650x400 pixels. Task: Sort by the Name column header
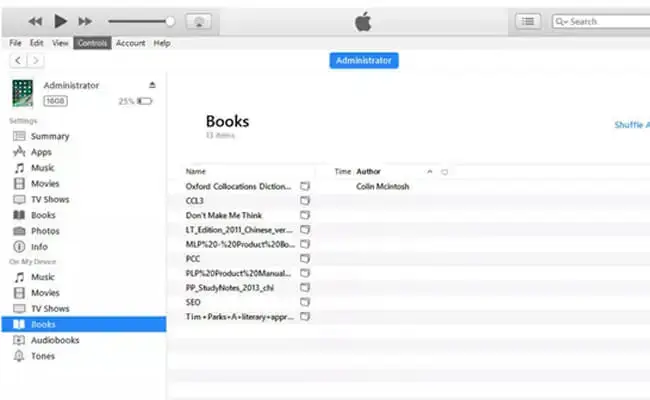click(196, 172)
